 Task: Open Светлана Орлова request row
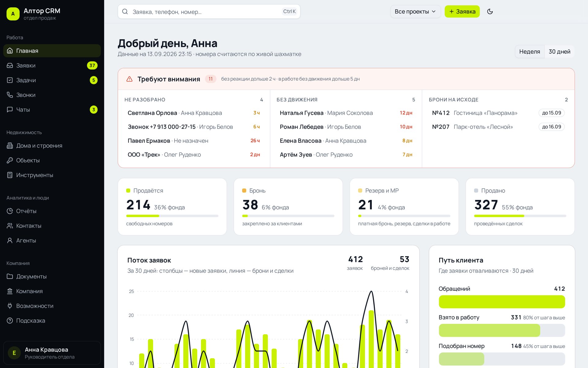pos(194,113)
